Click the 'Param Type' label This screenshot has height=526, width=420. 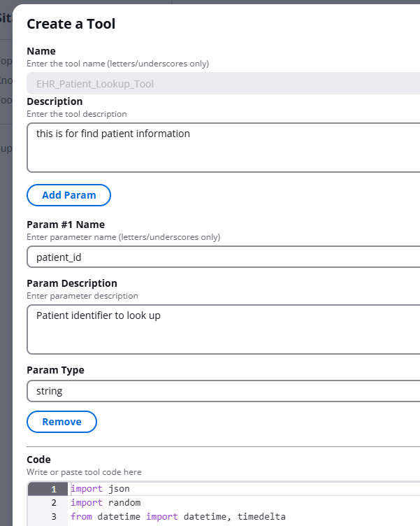coord(56,370)
